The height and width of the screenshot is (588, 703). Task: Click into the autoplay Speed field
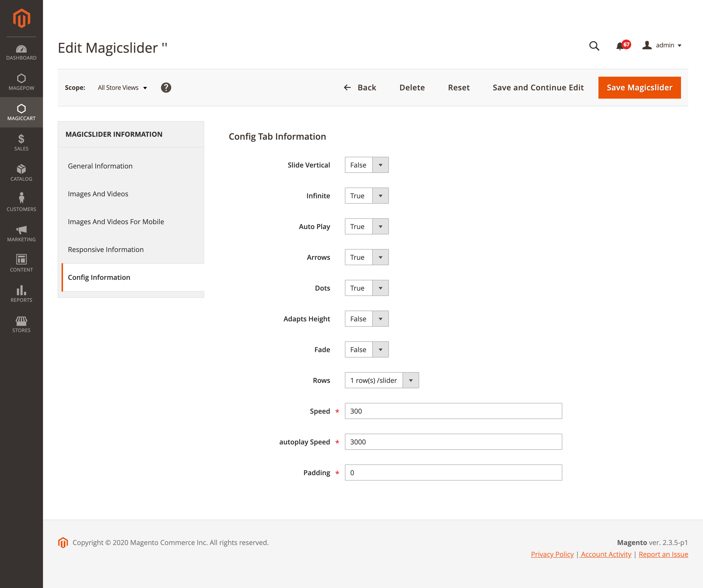coord(453,442)
